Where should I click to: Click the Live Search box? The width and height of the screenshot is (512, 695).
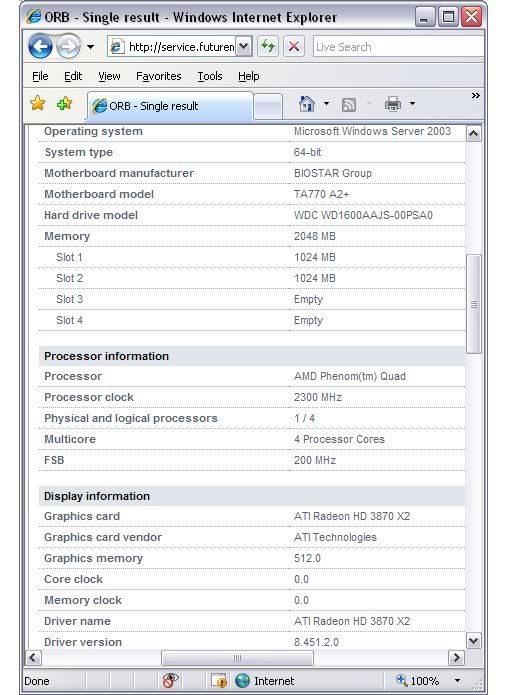click(398, 47)
